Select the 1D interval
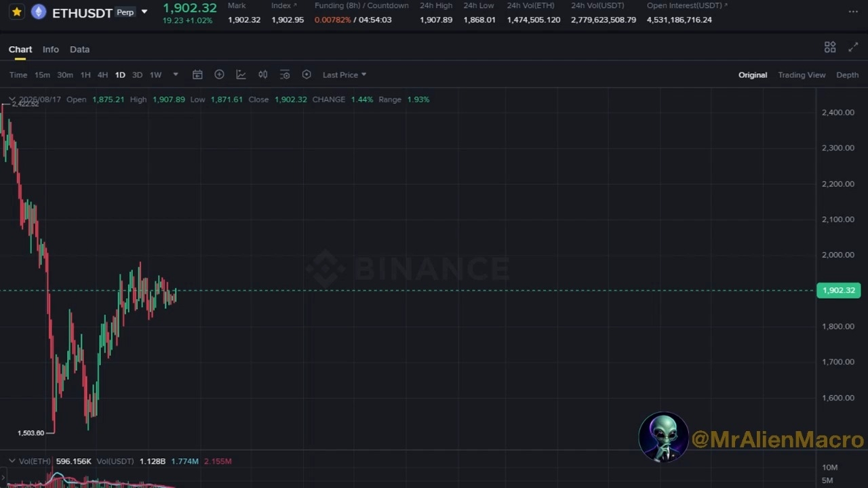Viewport: 868px width, 488px height. pos(120,75)
